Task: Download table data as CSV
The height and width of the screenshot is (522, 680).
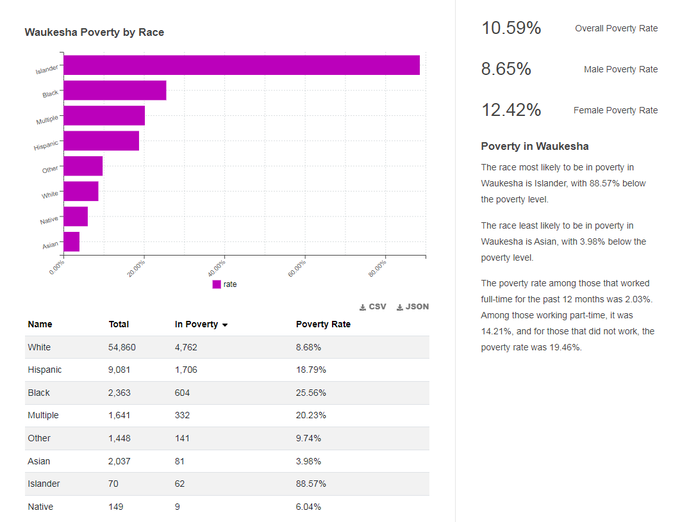Action: pyautogui.click(x=373, y=307)
